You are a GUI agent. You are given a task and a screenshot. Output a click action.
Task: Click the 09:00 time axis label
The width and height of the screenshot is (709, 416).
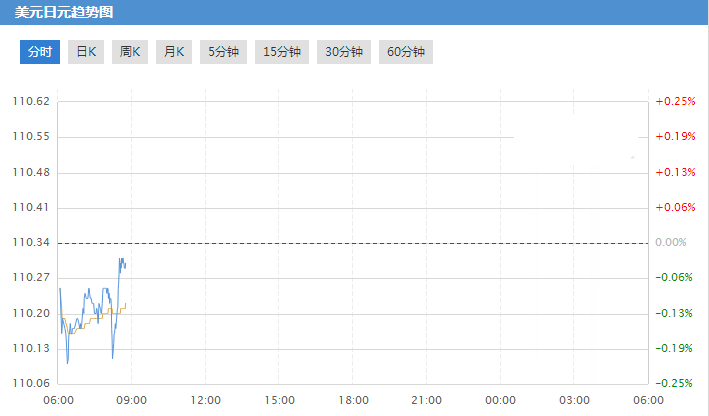[132, 400]
